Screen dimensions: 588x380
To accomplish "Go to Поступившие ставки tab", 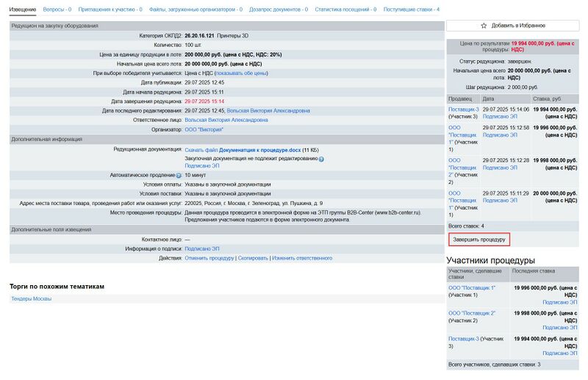I will pos(411,10).
